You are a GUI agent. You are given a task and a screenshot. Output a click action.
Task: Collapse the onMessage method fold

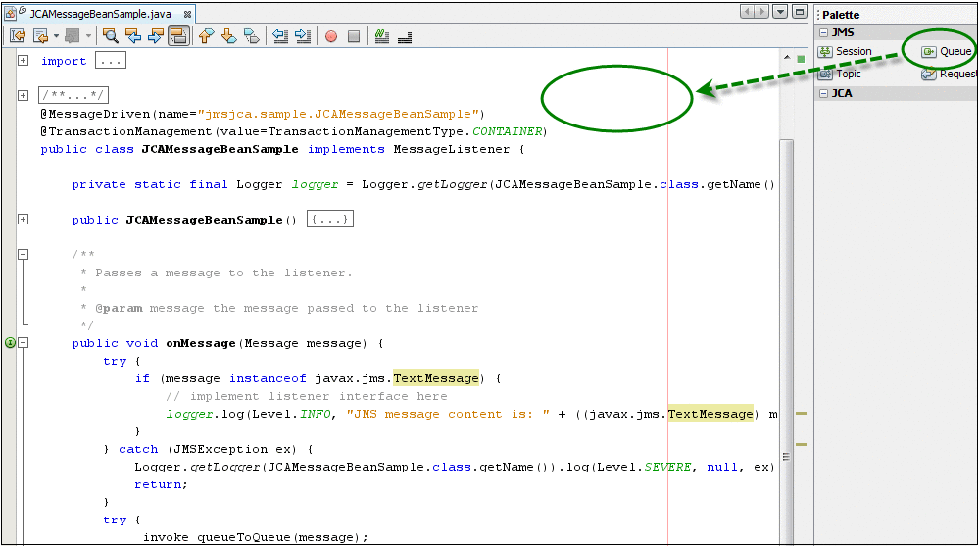point(24,342)
